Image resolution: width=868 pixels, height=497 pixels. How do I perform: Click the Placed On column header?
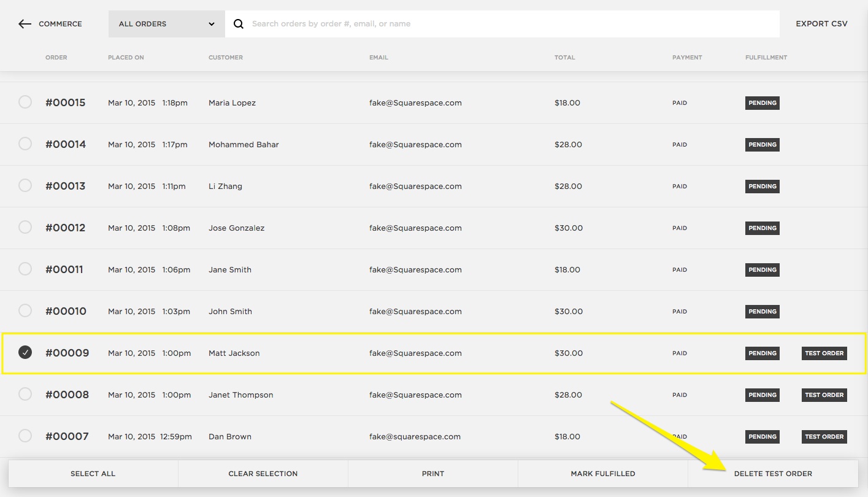point(126,58)
